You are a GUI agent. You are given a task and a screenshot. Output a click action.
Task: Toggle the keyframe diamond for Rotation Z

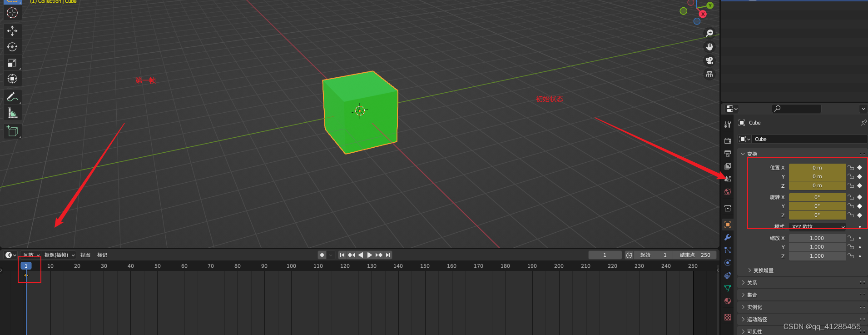click(x=860, y=215)
